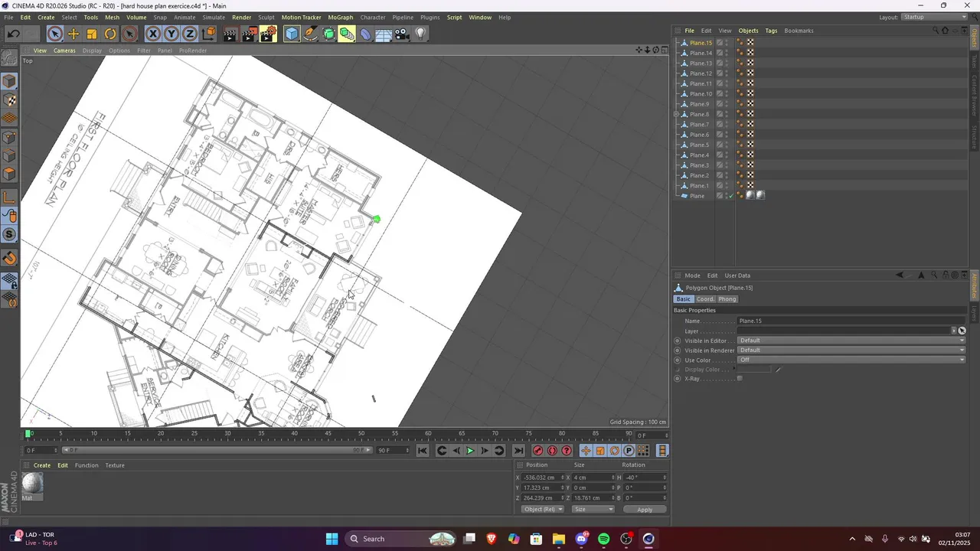Viewport: 980px width, 551px height.
Task: Click the Name field Plane.15
Action: click(852, 321)
